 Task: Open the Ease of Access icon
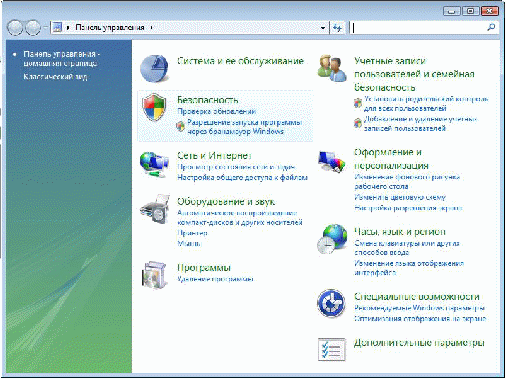[x=331, y=303]
